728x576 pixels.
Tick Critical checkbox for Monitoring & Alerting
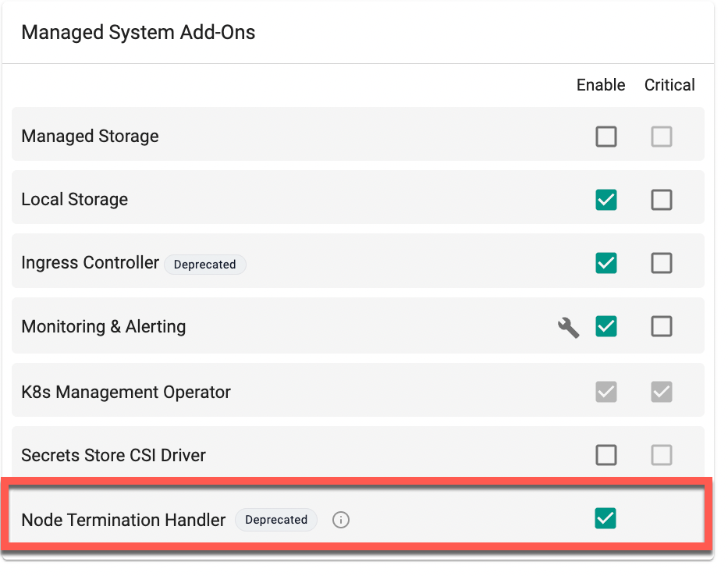tap(662, 326)
